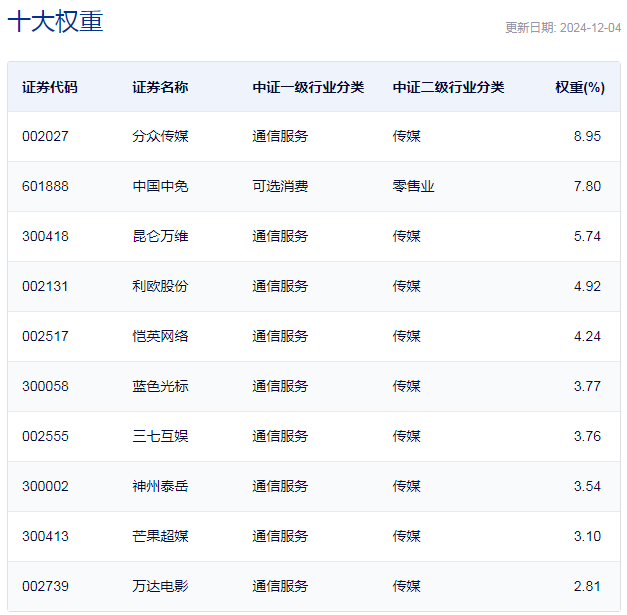The width and height of the screenshot is (627, 615).
Task: Click 传媒 in the 分众传媒 row
Action: pyautogui.click(x=406, y=136)
